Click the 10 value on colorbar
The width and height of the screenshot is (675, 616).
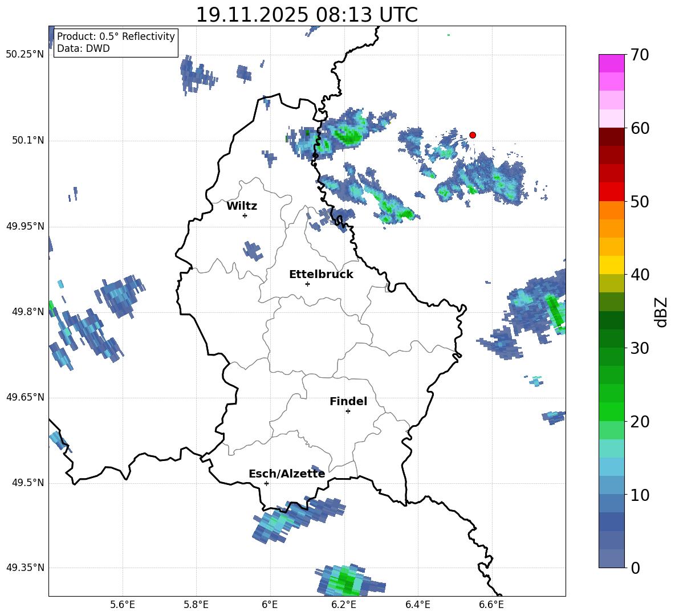pyautogui.click(x=640, y=495)
